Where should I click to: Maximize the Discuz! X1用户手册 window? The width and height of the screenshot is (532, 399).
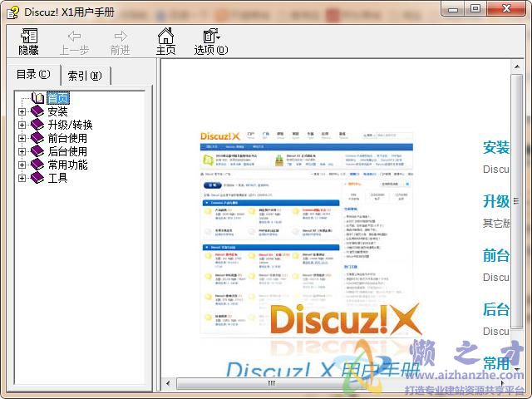pyautogui.click(x=475, y=9)
